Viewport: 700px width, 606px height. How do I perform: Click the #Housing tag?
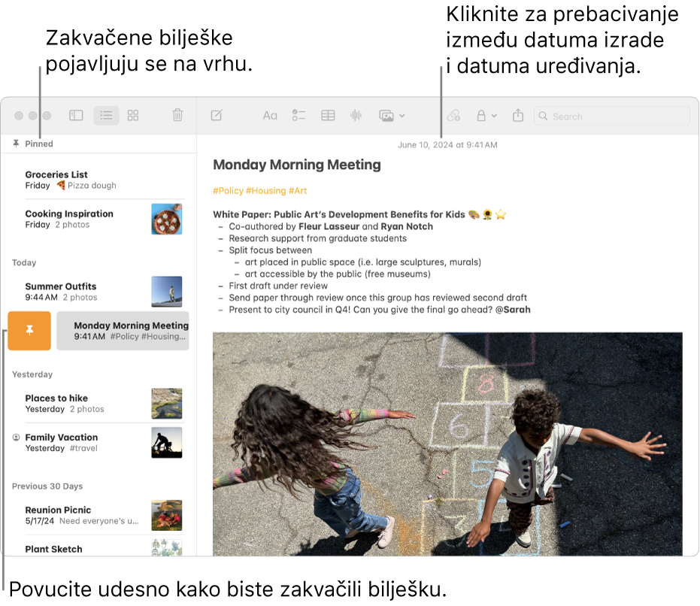coord(266,191)
